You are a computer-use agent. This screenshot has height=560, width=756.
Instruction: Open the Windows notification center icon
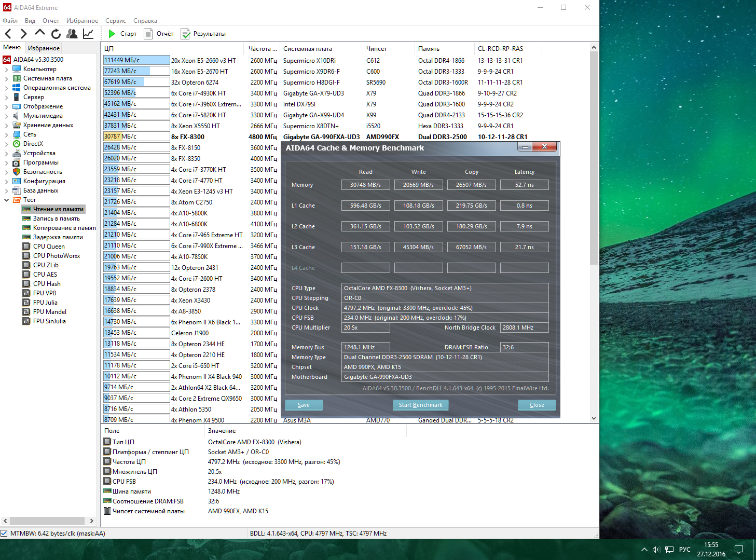(739, 550)
